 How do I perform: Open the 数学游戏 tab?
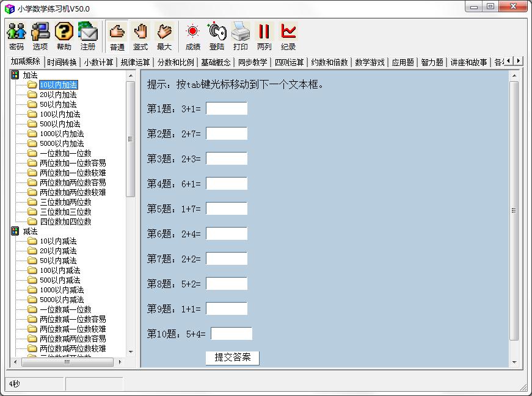[x=370, y=62]
